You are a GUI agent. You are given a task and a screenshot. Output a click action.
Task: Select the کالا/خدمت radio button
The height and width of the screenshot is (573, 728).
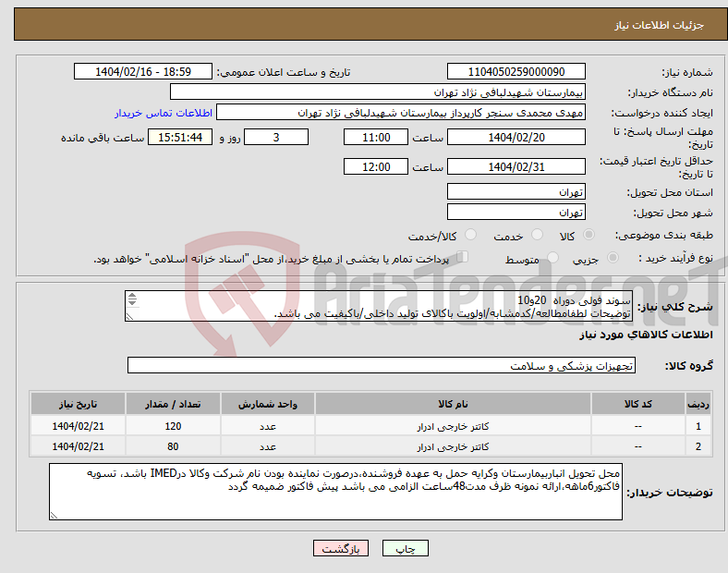471,235
